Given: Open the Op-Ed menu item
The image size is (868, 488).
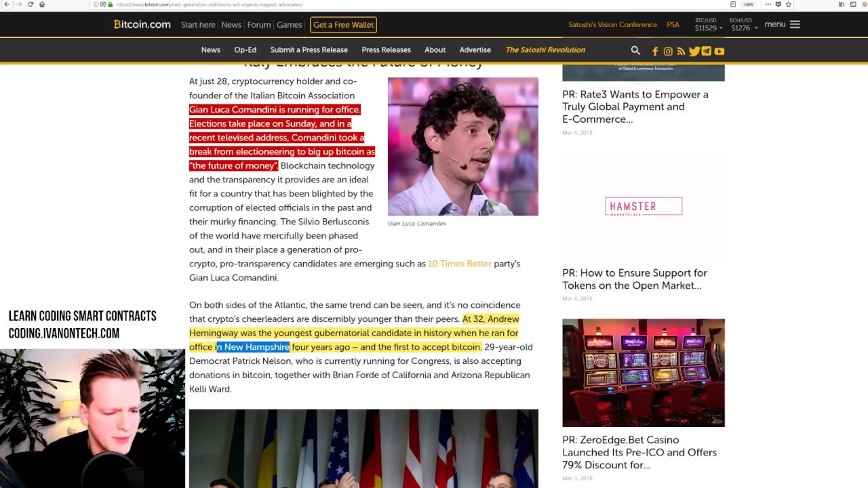Looking at the screenshot, I should (245, 49).
